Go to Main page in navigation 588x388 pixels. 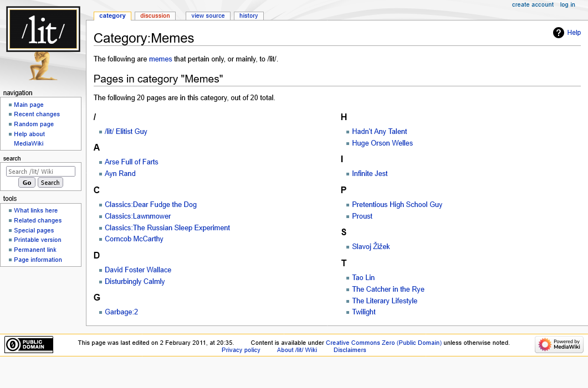28,105
